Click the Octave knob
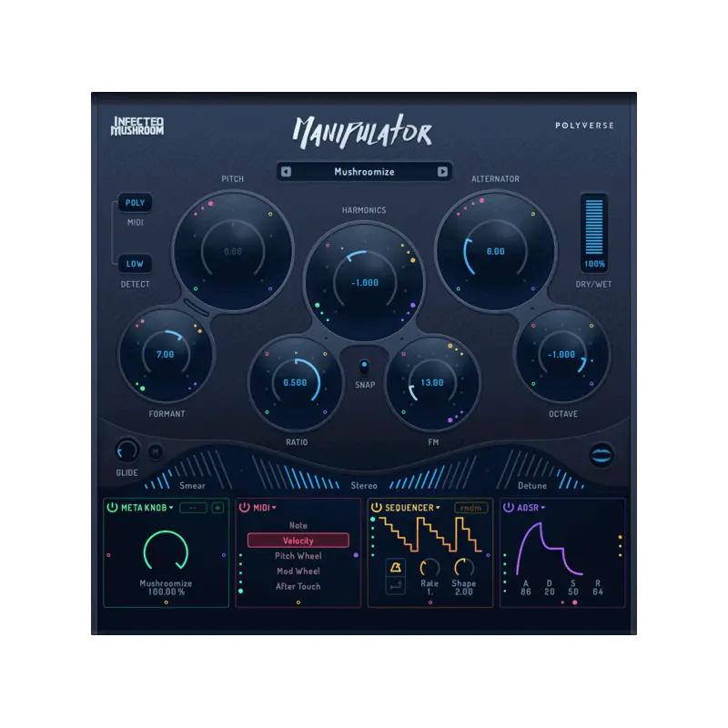 (x=562, y=354)
